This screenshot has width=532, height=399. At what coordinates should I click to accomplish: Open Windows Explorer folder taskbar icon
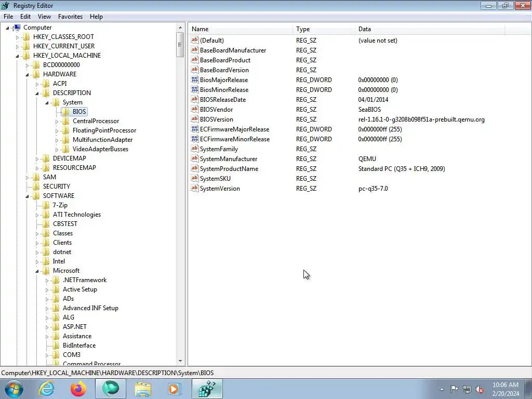pos(143,389)
